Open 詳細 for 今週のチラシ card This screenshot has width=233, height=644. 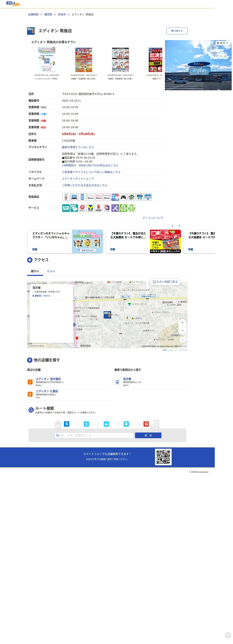point(113,249)
